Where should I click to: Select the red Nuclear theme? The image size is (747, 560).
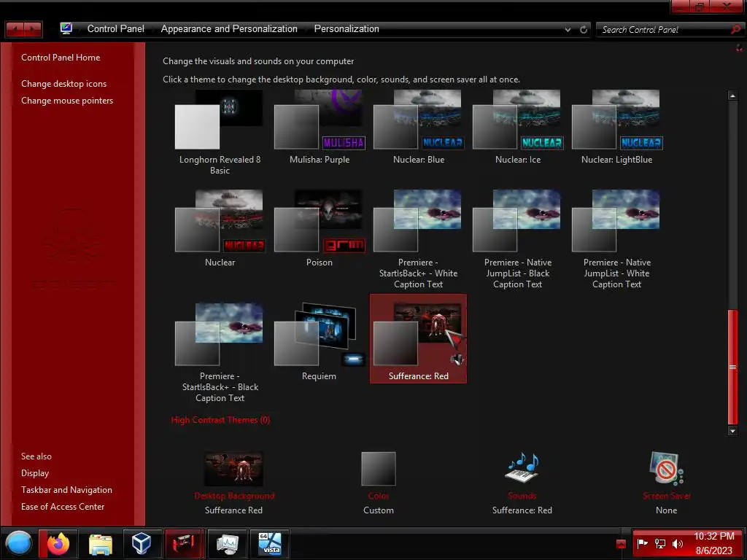(220, 230)
